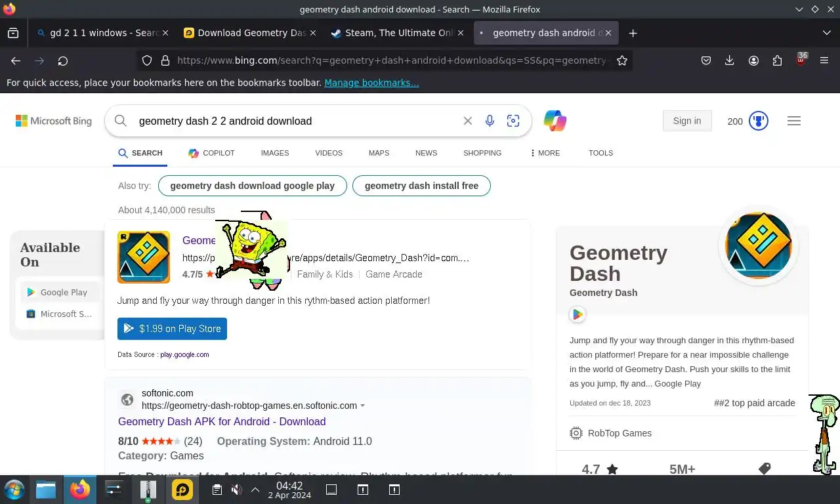Expand the list all tabs chevron
Screen dimensions: 840x504
pos(826,33)
